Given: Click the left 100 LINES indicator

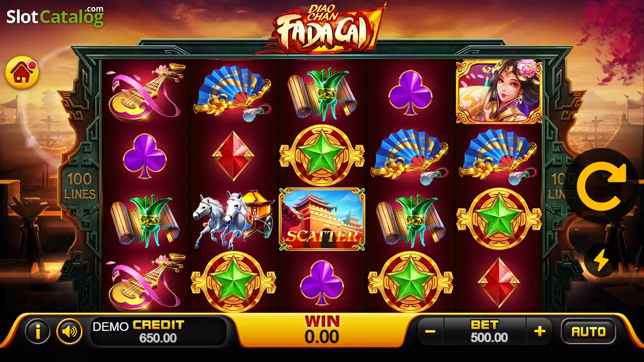Looking at the screenshot, I should 80,187.
